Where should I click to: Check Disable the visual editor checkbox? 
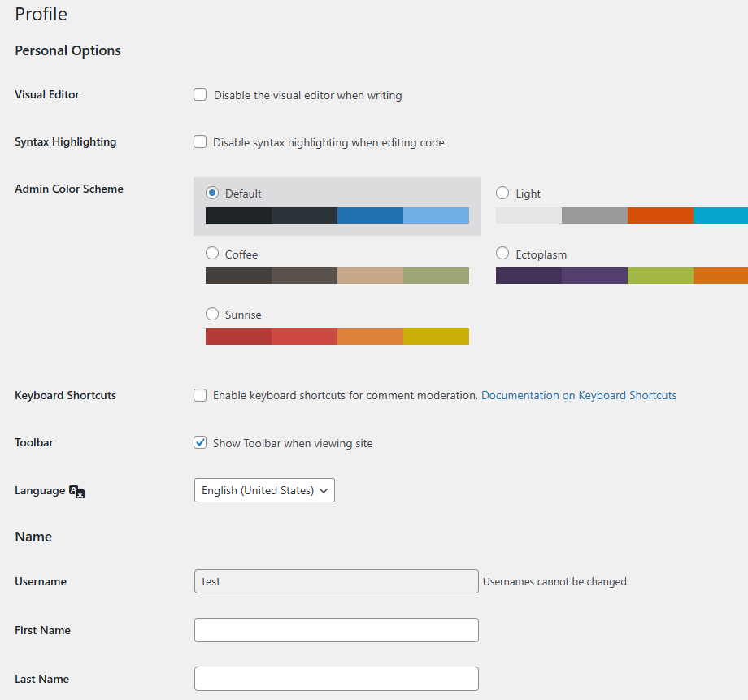[x=200, y=95]
